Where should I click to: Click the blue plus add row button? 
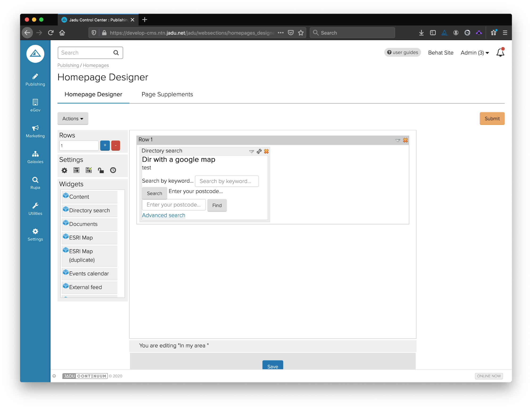coord(105,146)
